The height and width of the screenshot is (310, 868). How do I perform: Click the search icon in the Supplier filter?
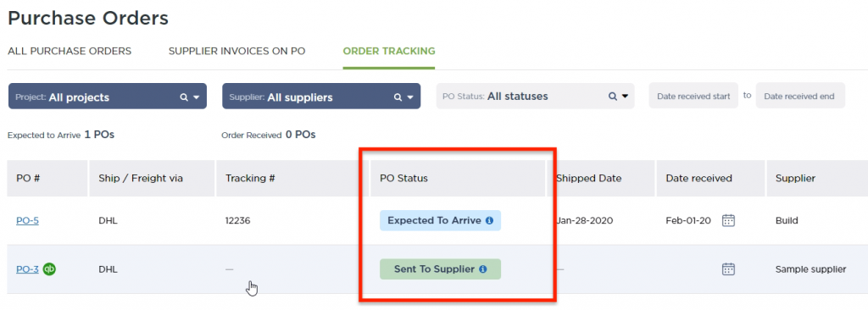click(x=398, y=97)
